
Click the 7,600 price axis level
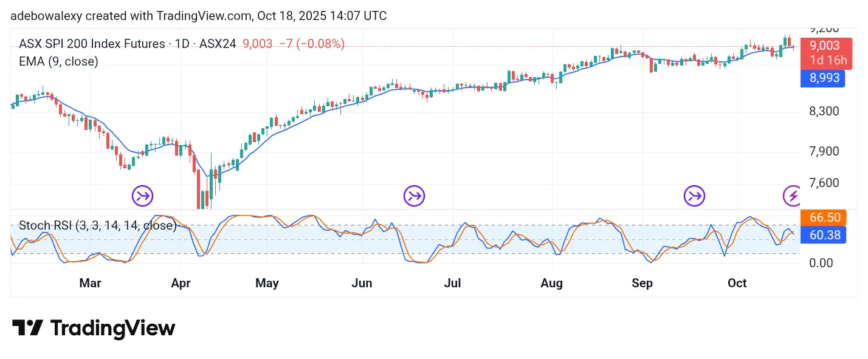pyautogui.click(x=821, y=183)
